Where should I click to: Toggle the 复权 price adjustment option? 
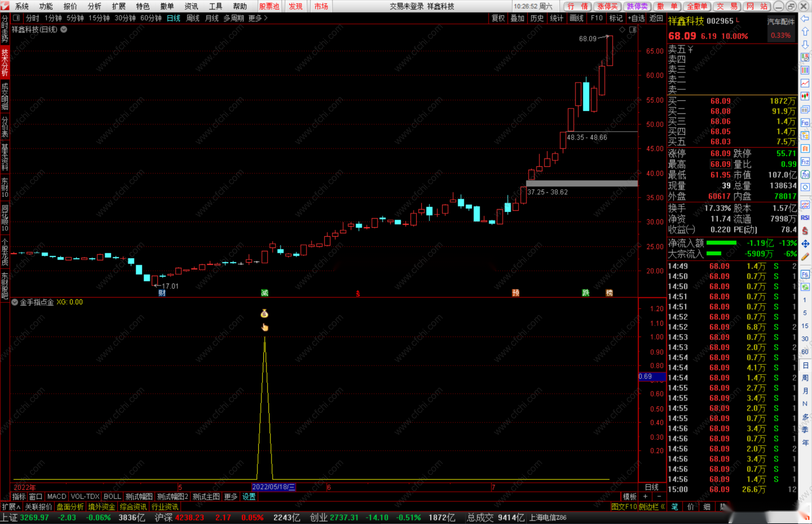[x=498, y=18]
